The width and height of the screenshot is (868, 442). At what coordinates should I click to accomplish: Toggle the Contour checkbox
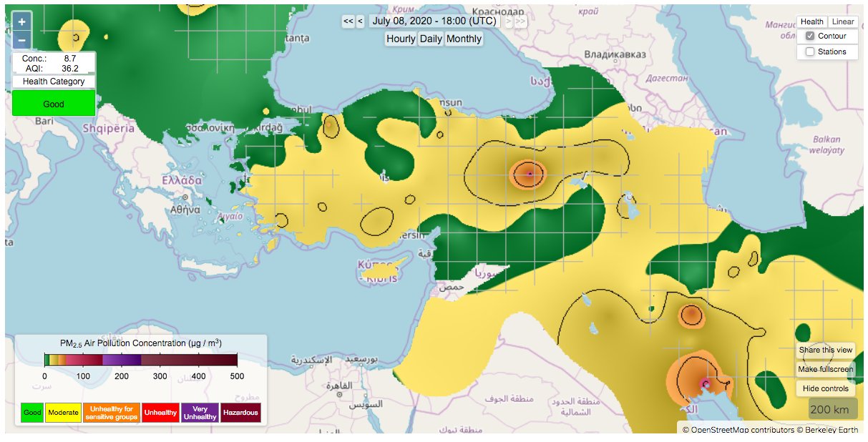810,36
